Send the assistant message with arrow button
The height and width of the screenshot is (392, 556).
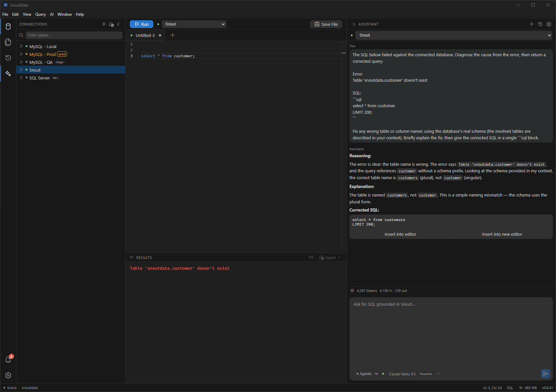coord(545,374)
